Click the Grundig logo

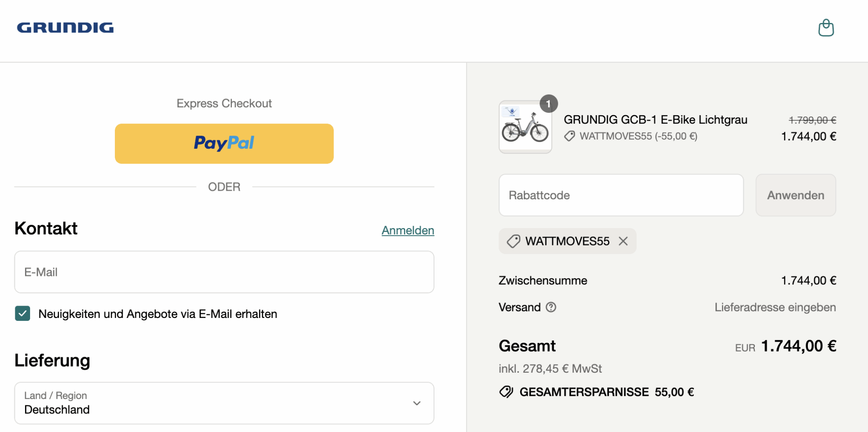click(65, 28)
